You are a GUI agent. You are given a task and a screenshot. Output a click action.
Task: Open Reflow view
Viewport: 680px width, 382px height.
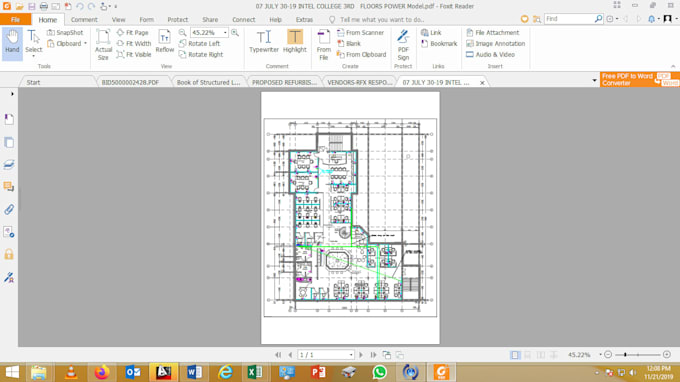coord(165,42)
